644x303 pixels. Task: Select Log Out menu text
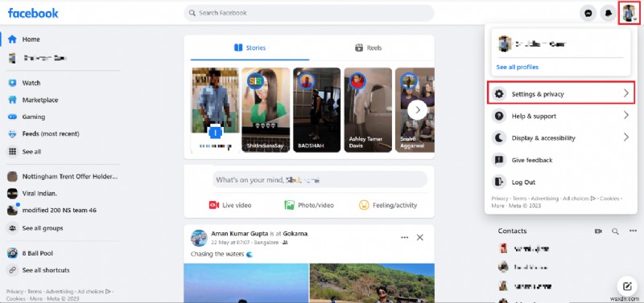click(523, 182)
